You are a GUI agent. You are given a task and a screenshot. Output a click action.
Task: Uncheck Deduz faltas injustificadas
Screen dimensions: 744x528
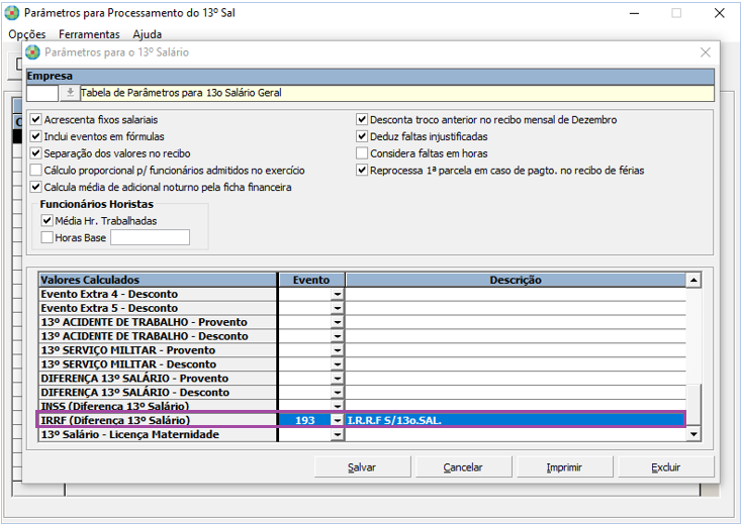pyautogui.click(x=362, y=137)
